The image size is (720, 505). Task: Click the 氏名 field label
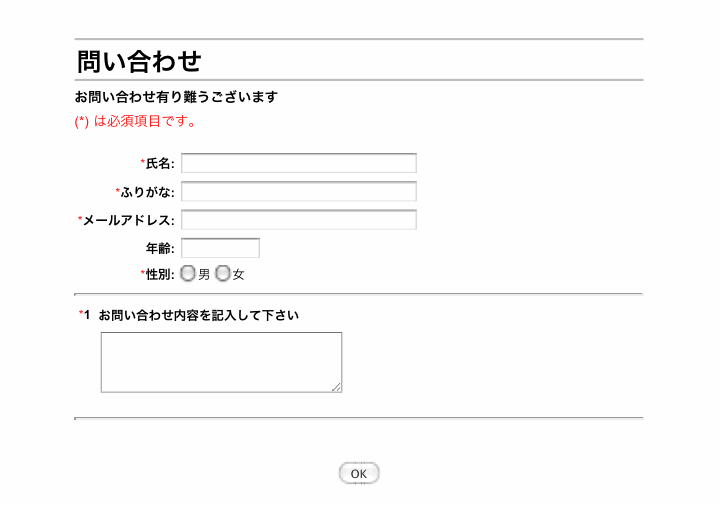click(160, 163)
